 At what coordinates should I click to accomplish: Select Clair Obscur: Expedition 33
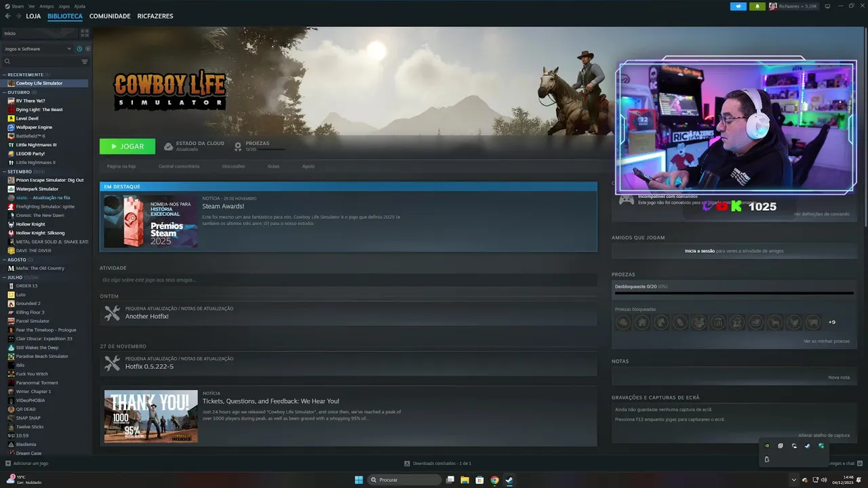click(x=44, y=339)
